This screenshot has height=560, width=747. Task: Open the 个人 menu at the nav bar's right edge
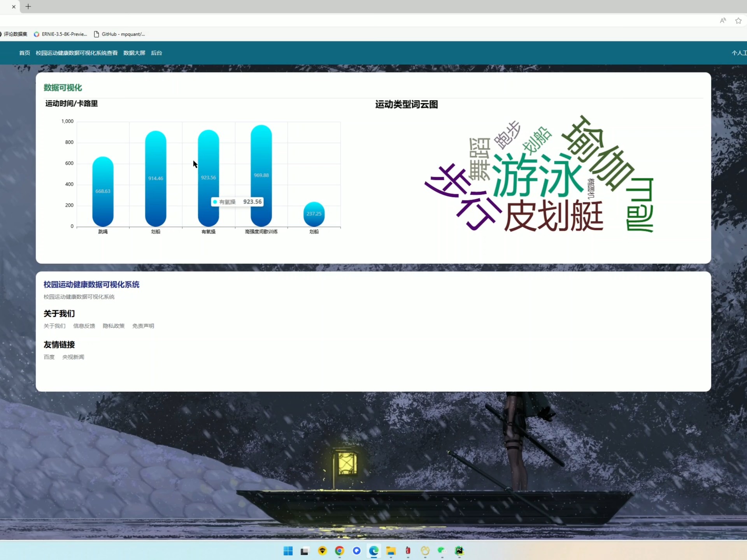click(x=739, y=53)
